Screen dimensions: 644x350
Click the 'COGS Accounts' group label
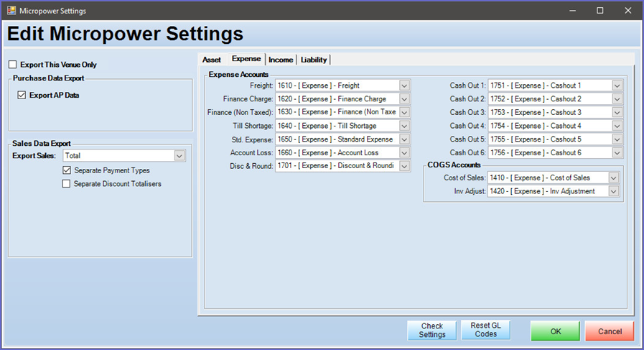[454, 165]
